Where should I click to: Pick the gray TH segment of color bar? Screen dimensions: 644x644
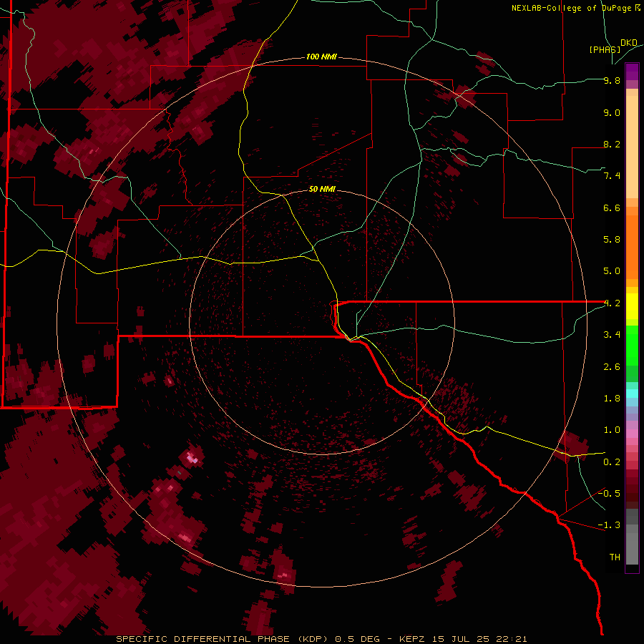point(632,548)
